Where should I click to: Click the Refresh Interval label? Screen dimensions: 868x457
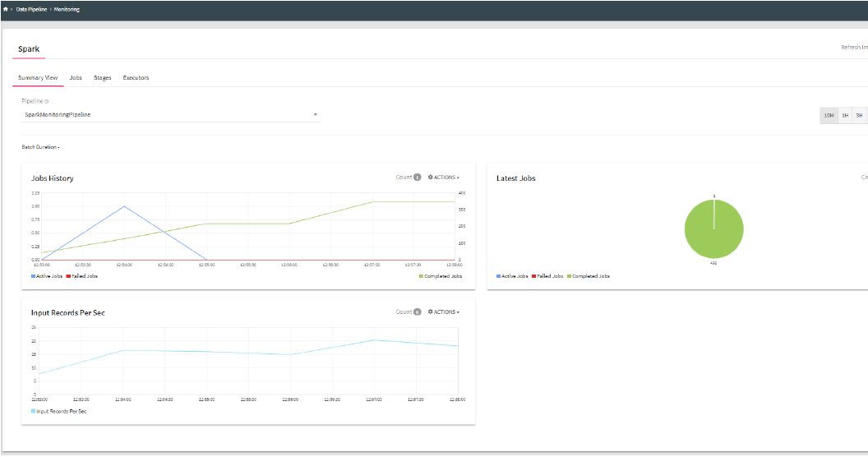tap(854, 48)
